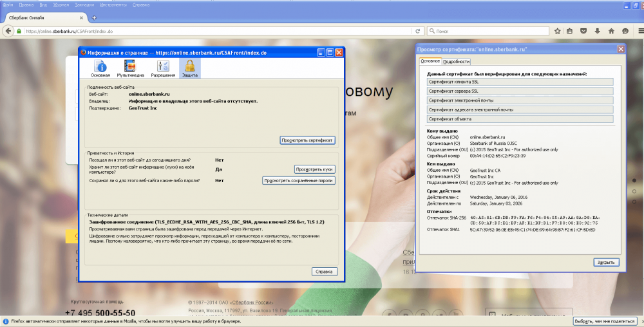644x327 pixels.
Task: Select the Защита padlock section
Action: click(190, 68)
